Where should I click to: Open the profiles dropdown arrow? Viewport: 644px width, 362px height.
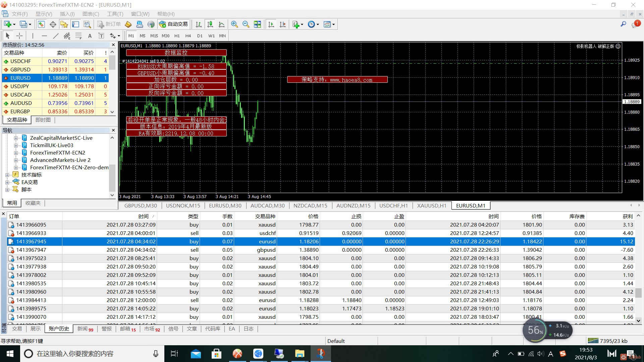(x=30, y=24)
